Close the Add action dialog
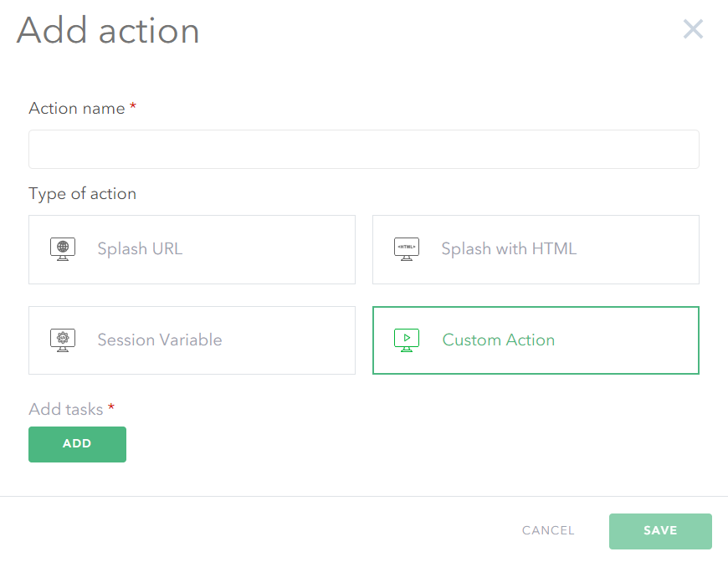Image resolution: width=728 pixels, height=562 pixels. pos(693,29)
